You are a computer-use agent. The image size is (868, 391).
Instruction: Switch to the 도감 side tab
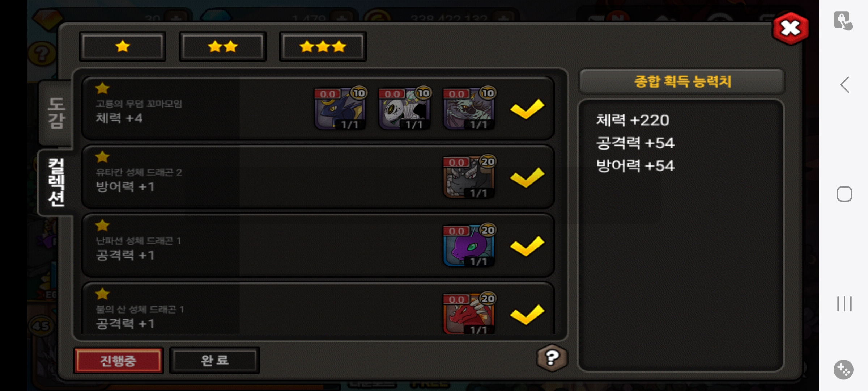56,113
